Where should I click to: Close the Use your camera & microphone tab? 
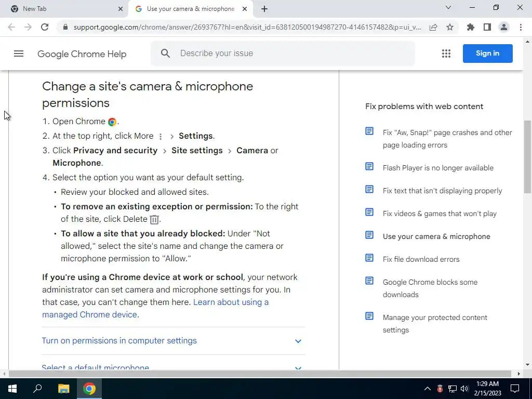click(245, 9)
